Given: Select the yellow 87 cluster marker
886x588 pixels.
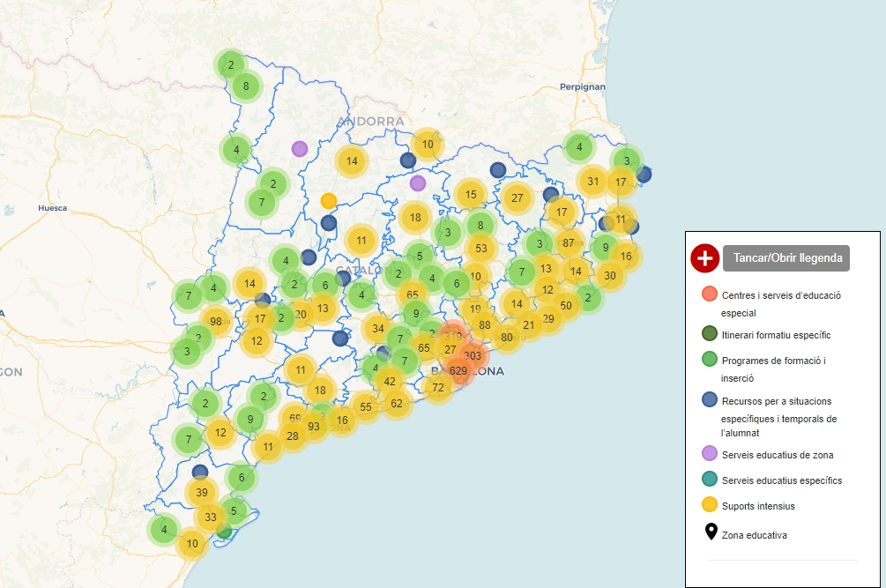Looking at the screenshot, I should coord(569,243).
